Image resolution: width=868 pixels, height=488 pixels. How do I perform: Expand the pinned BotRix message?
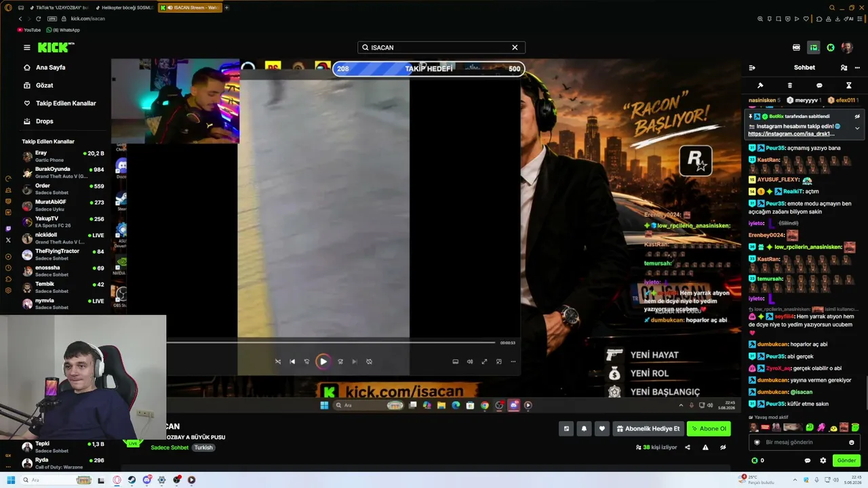coord(857,127)
